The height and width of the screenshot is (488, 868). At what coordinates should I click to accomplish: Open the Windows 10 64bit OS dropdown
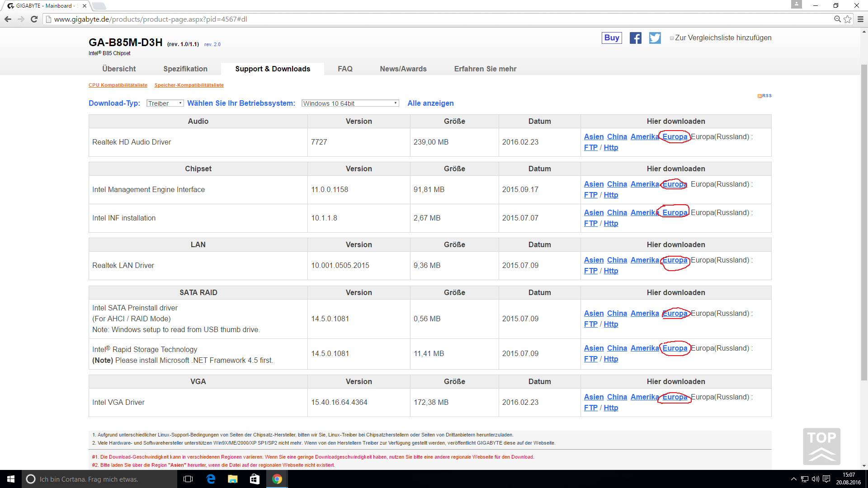pos(350,103)
